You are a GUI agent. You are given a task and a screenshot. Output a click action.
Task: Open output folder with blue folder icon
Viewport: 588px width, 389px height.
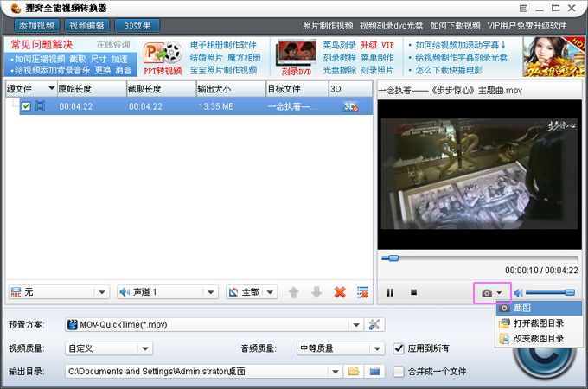[374, 372]
